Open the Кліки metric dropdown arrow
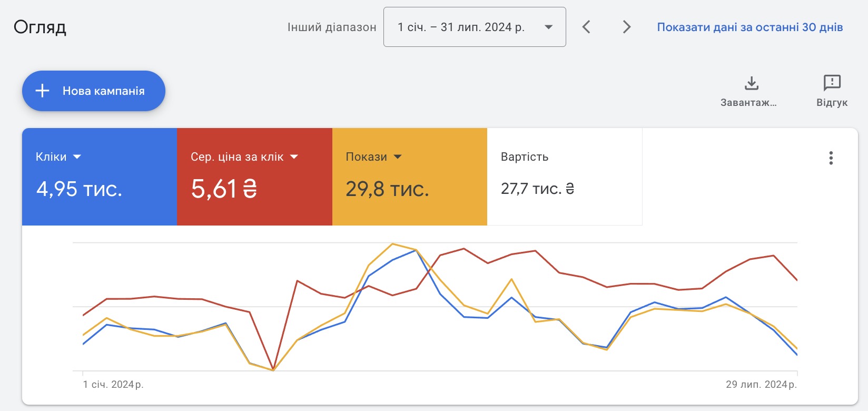Viewport: 868px width, 411px height. 77,157
